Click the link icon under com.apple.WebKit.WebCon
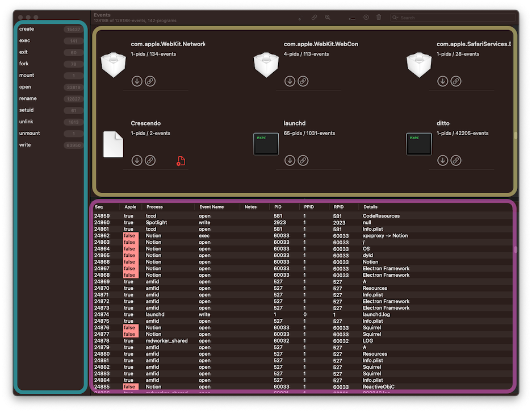Screen dimensions: 532x412 tap(303, 81)
